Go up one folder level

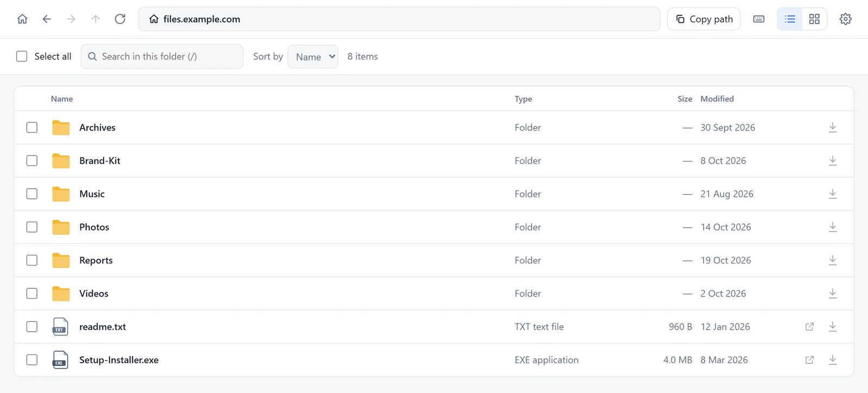(x=95, y=19)
